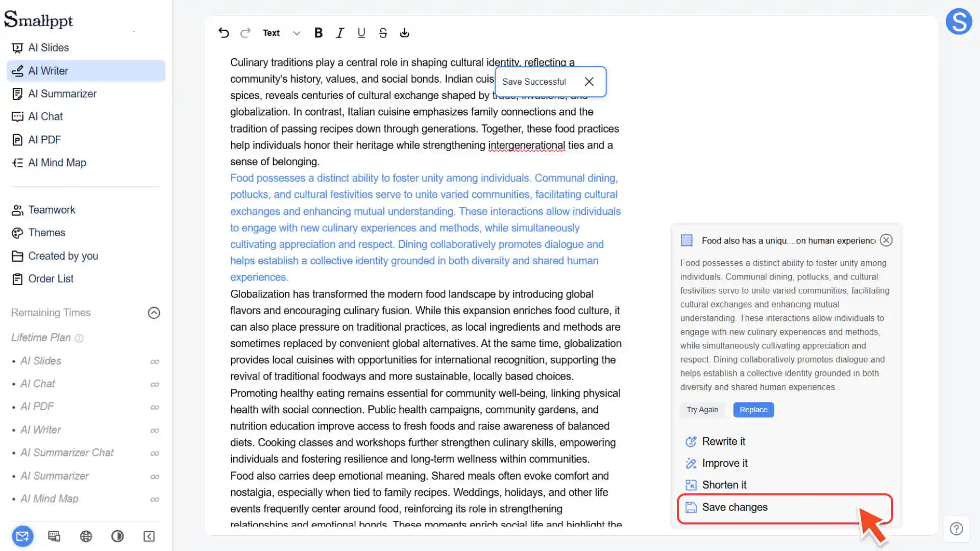The image size is (980, 551).
Task: Open AI PDF tool
Action: (x=86, y=140)
